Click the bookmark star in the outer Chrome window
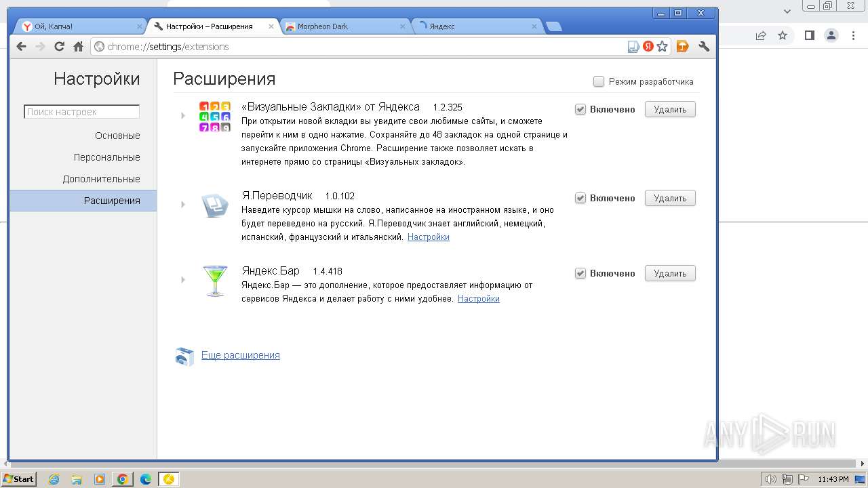 click(x=783, y=35)
